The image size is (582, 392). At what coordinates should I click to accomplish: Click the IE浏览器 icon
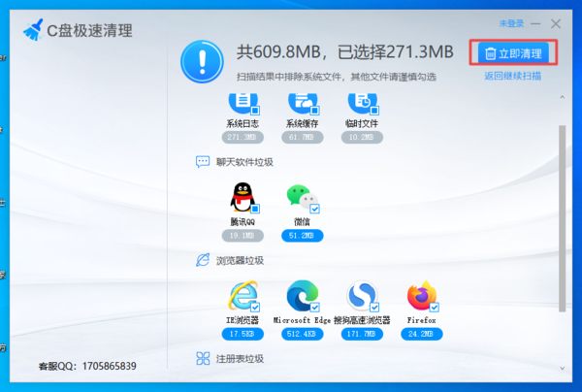(243, 296)
